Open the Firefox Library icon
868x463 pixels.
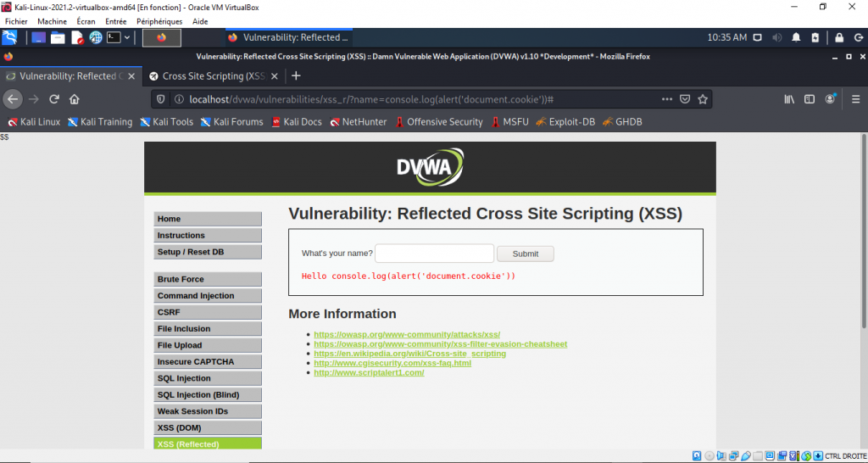(789, 99)
